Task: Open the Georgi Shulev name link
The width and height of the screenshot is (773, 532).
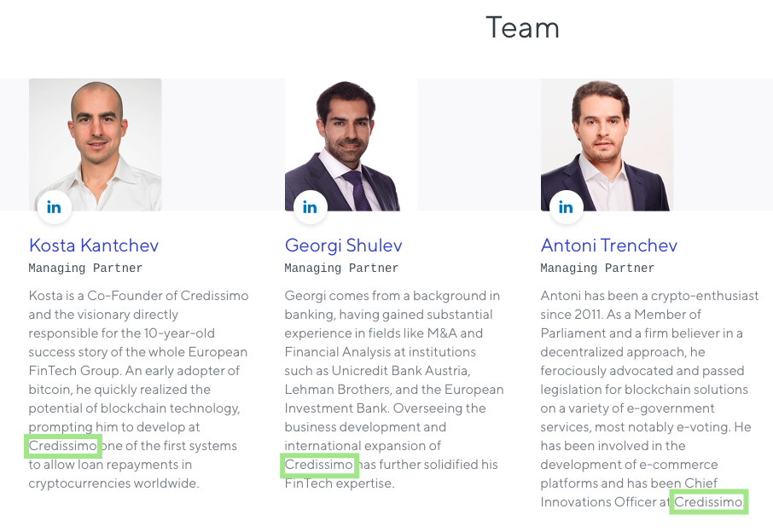Action: point(344,246)
